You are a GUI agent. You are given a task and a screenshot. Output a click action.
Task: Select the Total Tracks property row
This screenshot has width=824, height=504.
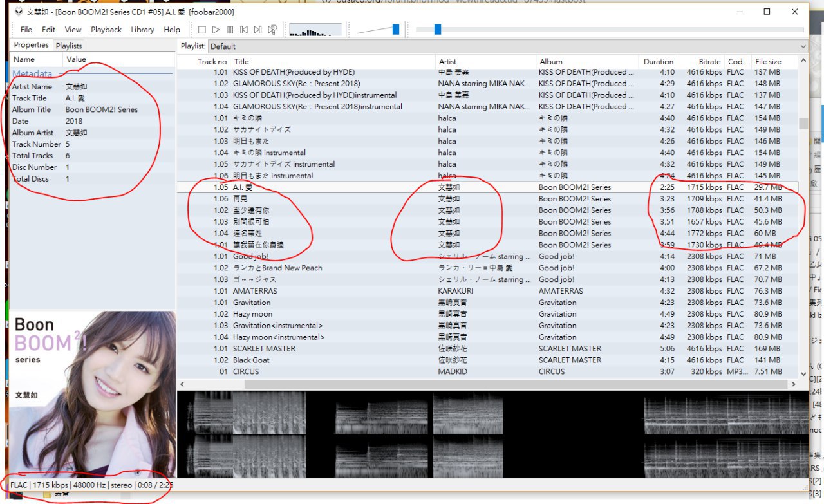click(x=93, y=156)
